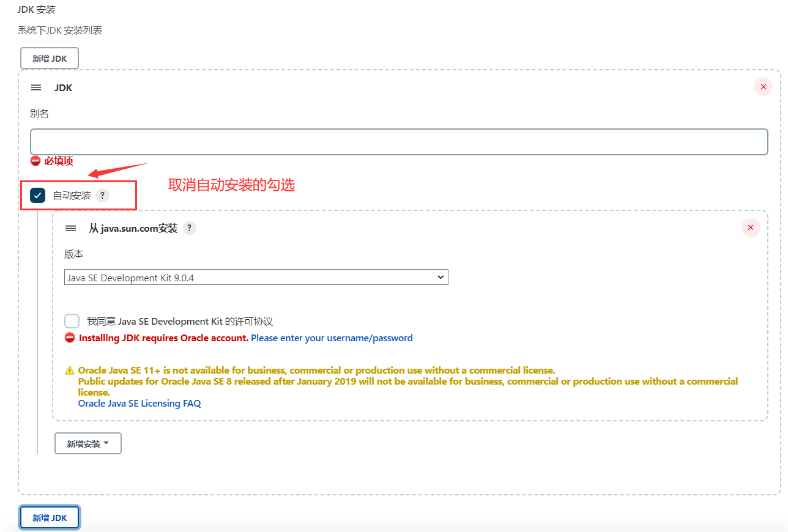Open the Oracle Java SE Licensing FAQ link
The height and width of the screenshot is (532, 788).
tap(139, 404)
